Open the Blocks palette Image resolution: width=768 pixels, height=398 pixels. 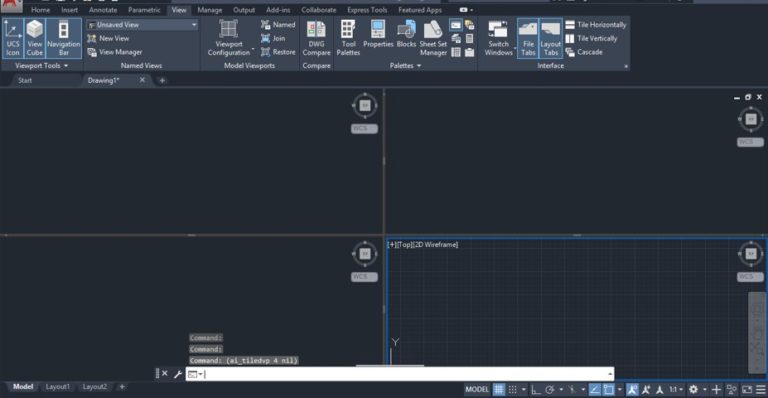406,34
